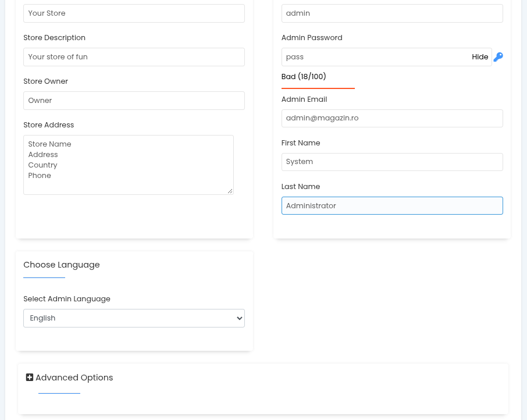Viewport: 527px width, 420px height.
Task: Click the password strength indicator bar
Action: coord(318,88)
